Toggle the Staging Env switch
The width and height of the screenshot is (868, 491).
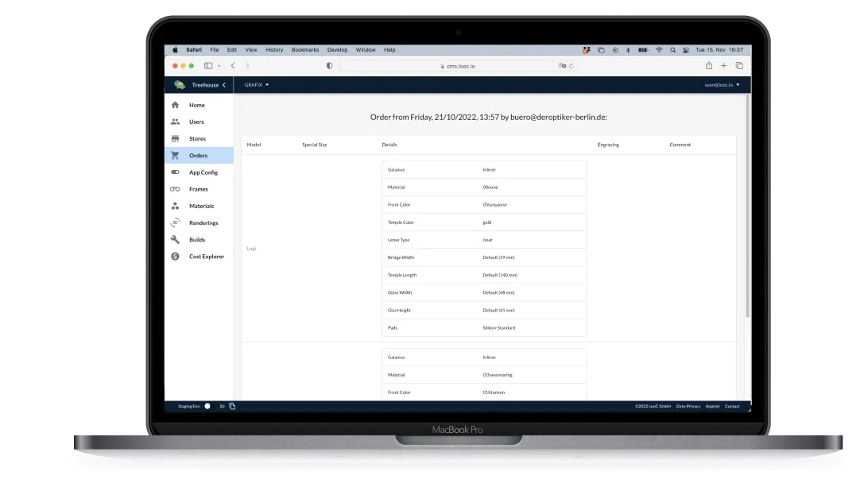(207, 406)
